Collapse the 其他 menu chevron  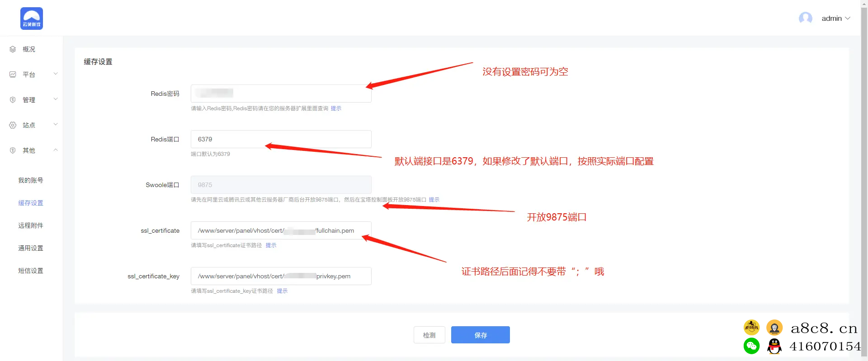[56, 150]
